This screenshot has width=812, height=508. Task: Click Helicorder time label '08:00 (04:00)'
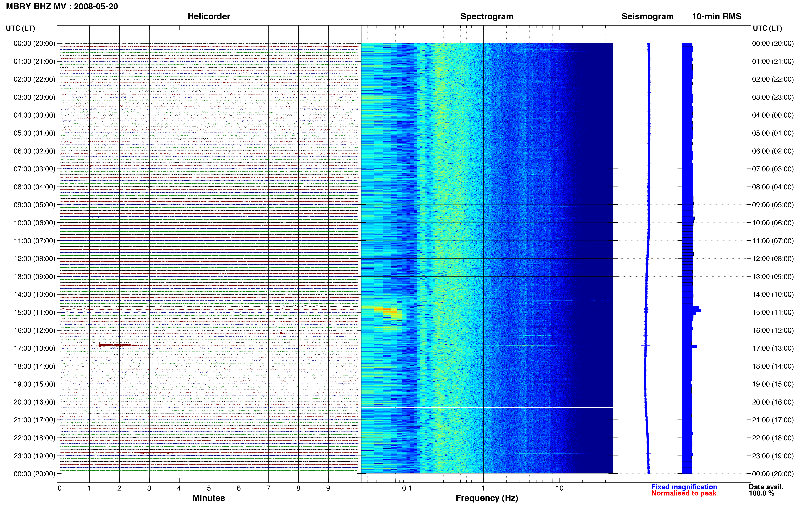(x=34, y=187)
